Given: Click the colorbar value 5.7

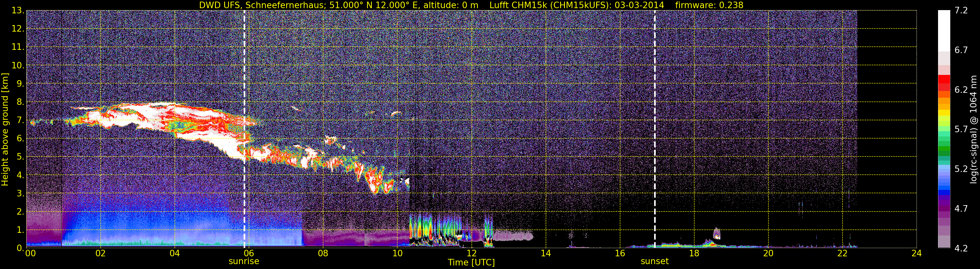Looking at the screenshot, I should [x=961, y=130].
